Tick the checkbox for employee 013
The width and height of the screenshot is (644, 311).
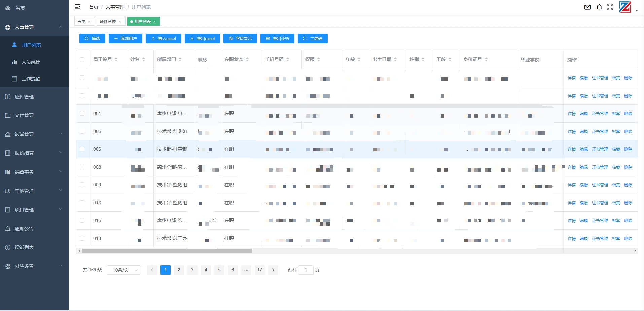tap(82, 203)
